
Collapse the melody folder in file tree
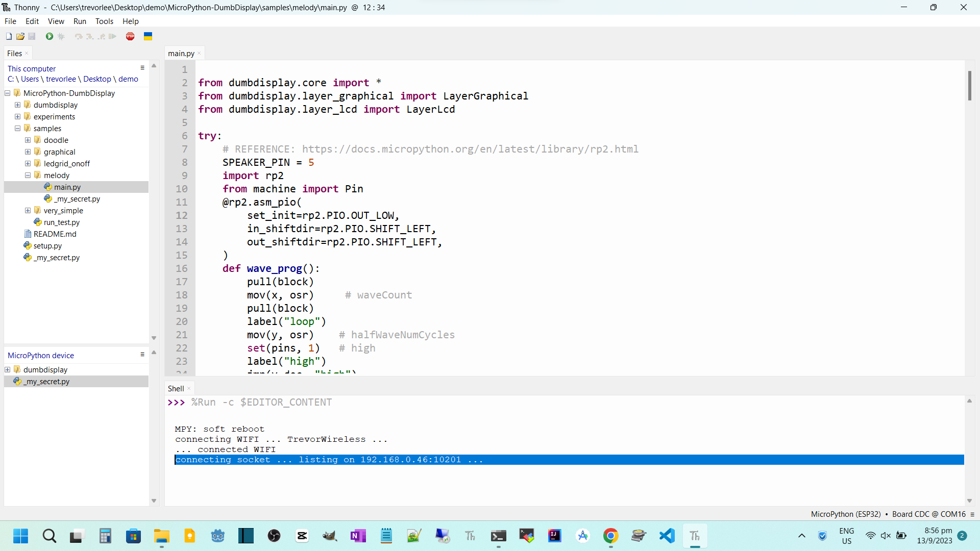[28, 176]
